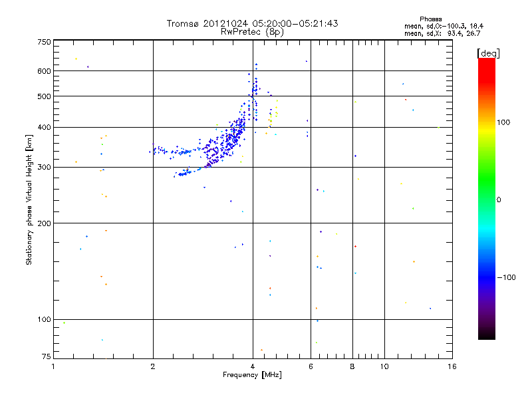Click the x-axis tick label '16'
Screen dimensions: 532x399
click(452, 366)
